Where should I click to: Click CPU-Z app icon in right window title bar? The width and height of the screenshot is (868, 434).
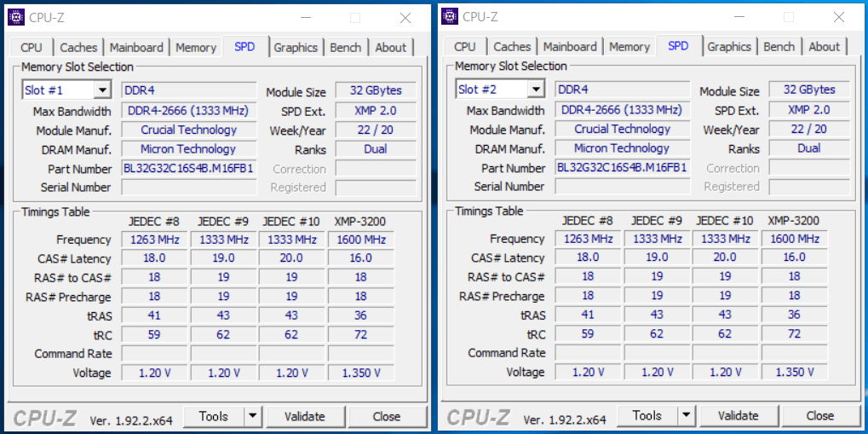tap(450, 17)
